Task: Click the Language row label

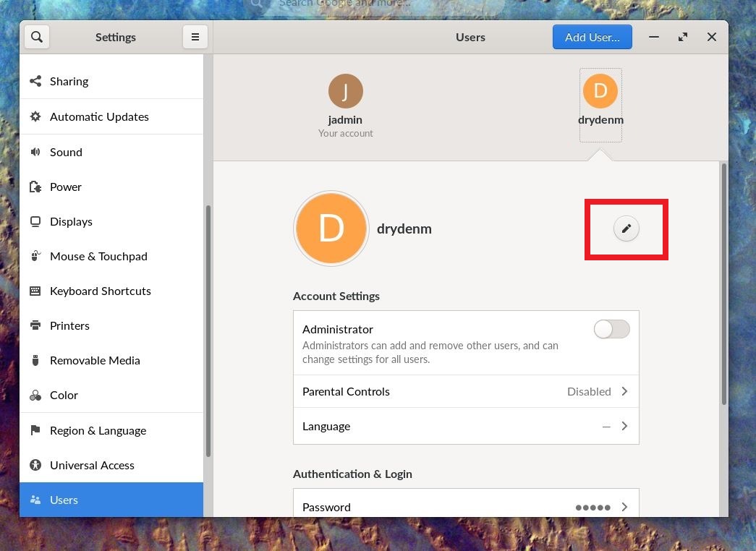Action: pos(326,427)
